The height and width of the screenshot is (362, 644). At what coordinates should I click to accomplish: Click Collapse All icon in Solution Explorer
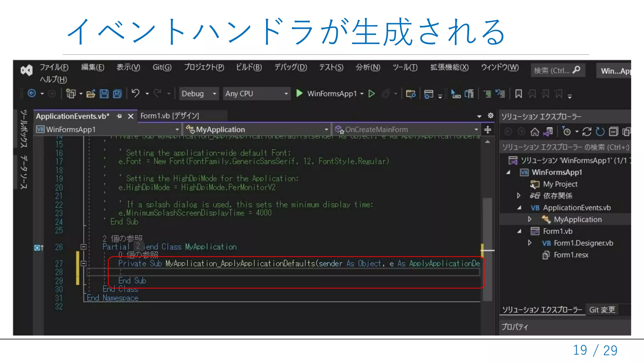tap(613, 132)
